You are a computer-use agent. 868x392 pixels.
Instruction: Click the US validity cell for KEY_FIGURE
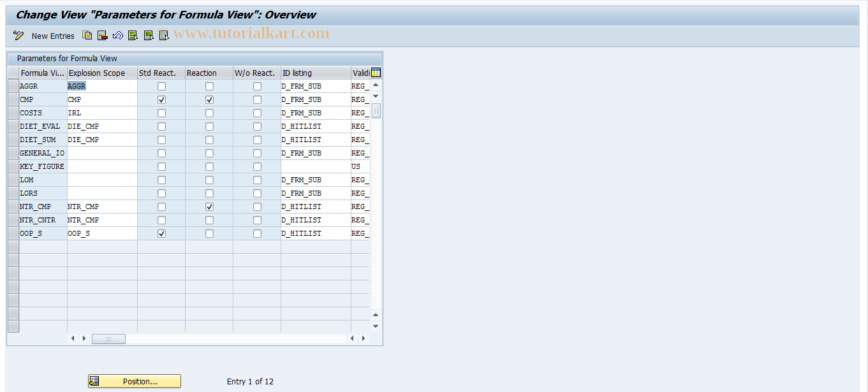[360, 166]
